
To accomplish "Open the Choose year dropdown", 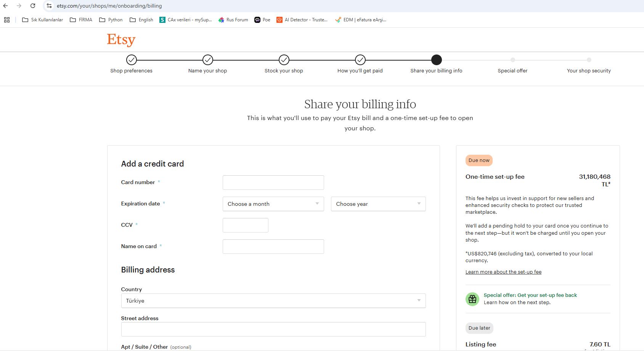I will [378, 204].
